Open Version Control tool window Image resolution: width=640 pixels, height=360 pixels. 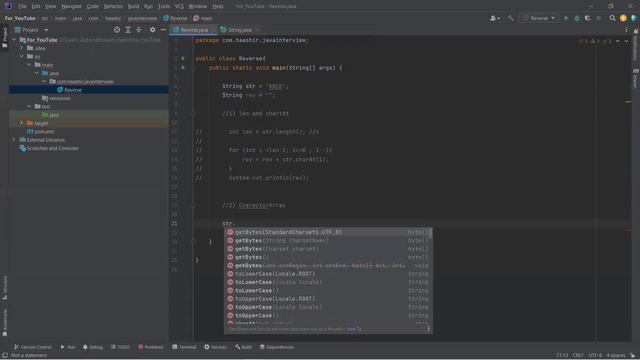coord(33,347)
